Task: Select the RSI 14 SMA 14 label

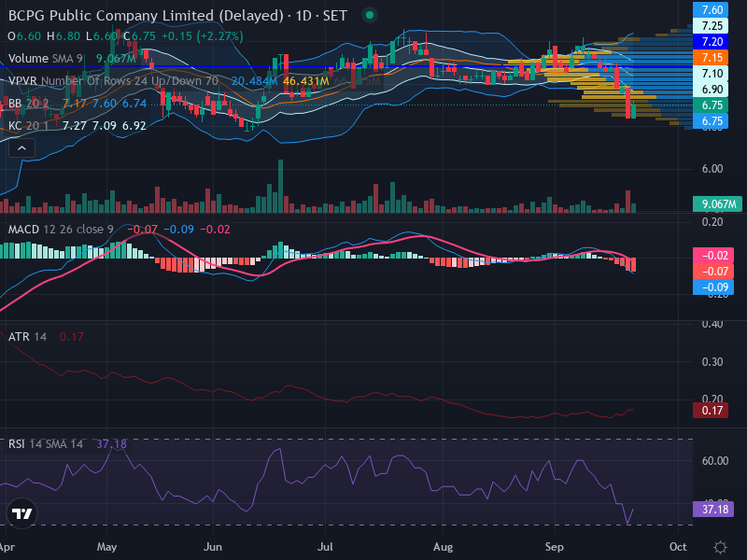Action: (x=45, y=444)
